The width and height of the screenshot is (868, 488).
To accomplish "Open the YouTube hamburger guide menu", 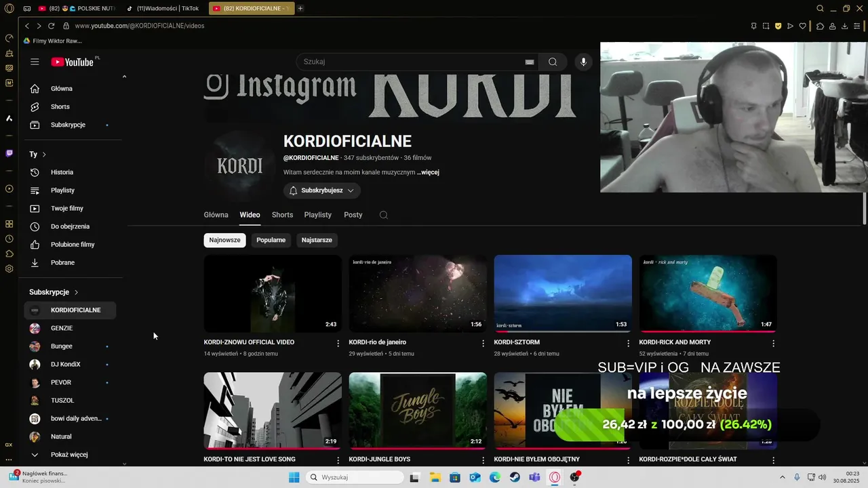I will coord(35,62).
